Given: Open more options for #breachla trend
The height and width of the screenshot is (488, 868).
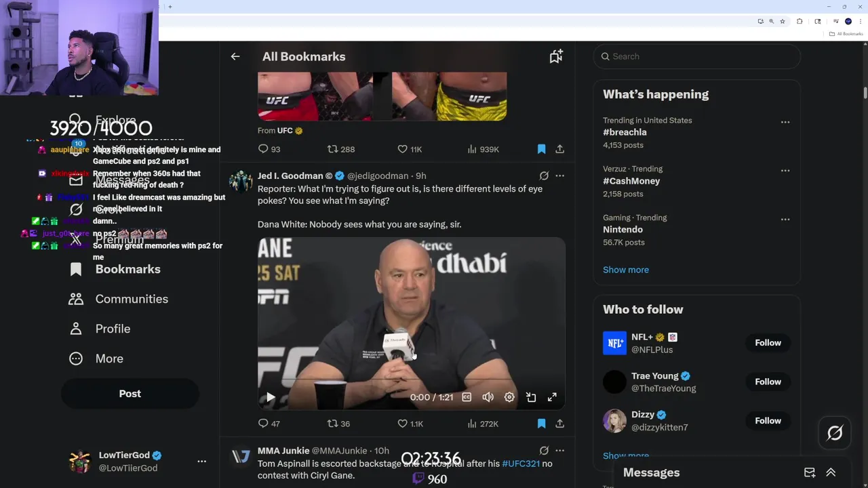Looking at the screenshot, I should click(x=785, y=122).
